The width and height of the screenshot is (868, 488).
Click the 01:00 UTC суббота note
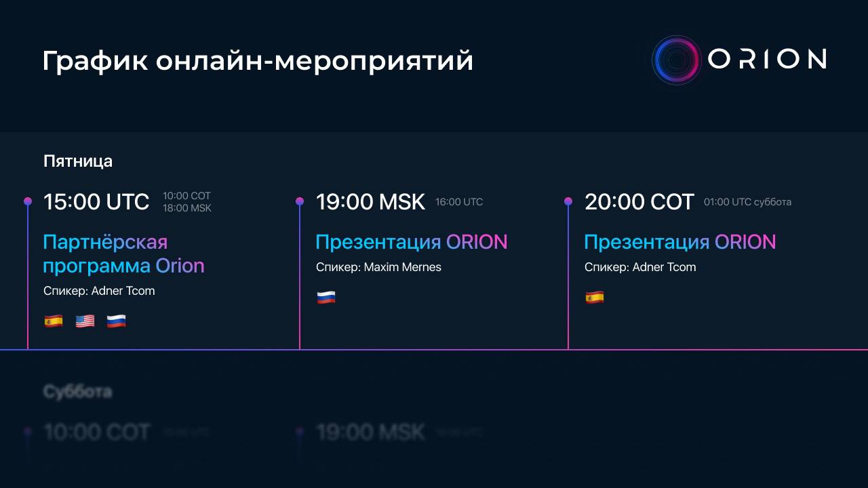747,202
